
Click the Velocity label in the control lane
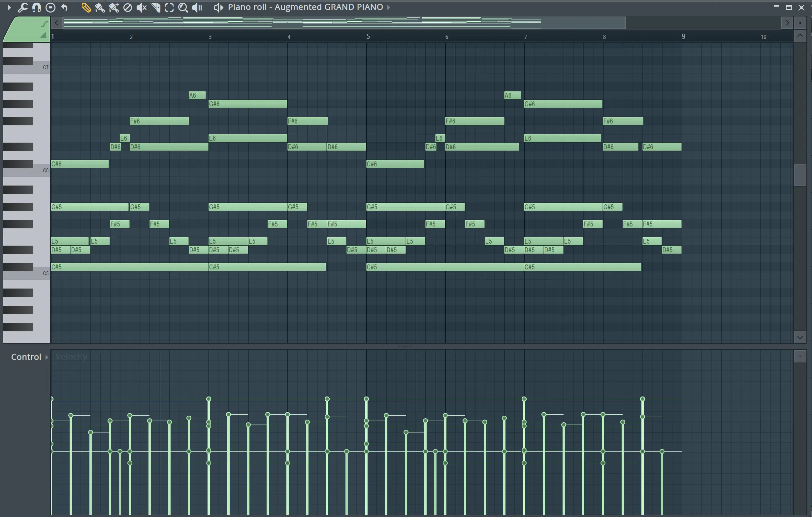(71, 356)
